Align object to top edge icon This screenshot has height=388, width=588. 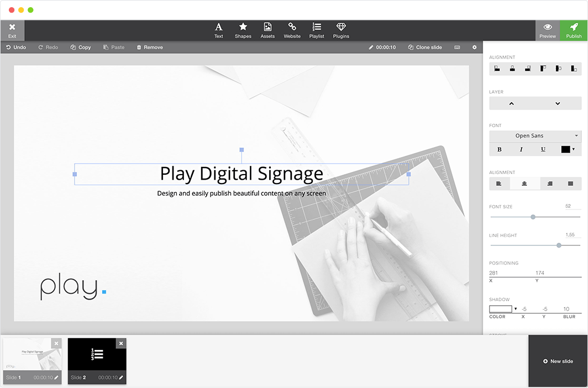click(543, 69)
